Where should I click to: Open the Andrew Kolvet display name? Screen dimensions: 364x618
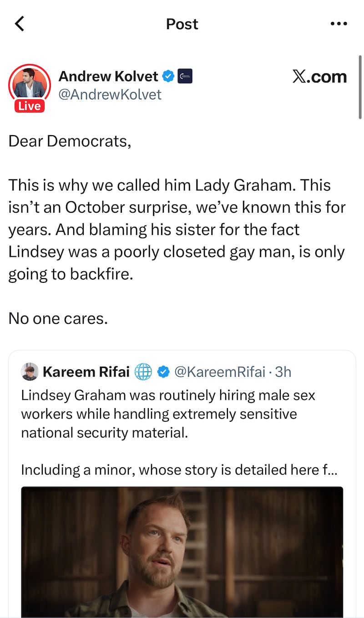pyautogui.click(x=108, y=76)
